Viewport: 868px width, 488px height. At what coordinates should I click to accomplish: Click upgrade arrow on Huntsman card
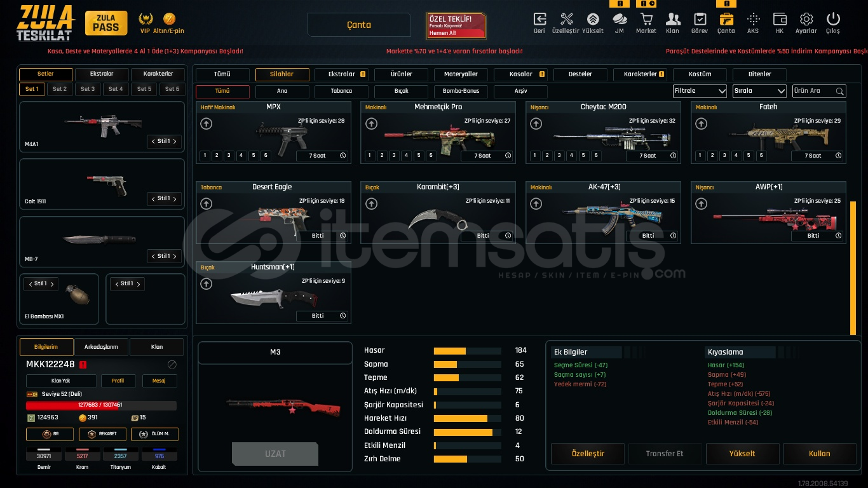click(x=206, y=284)
